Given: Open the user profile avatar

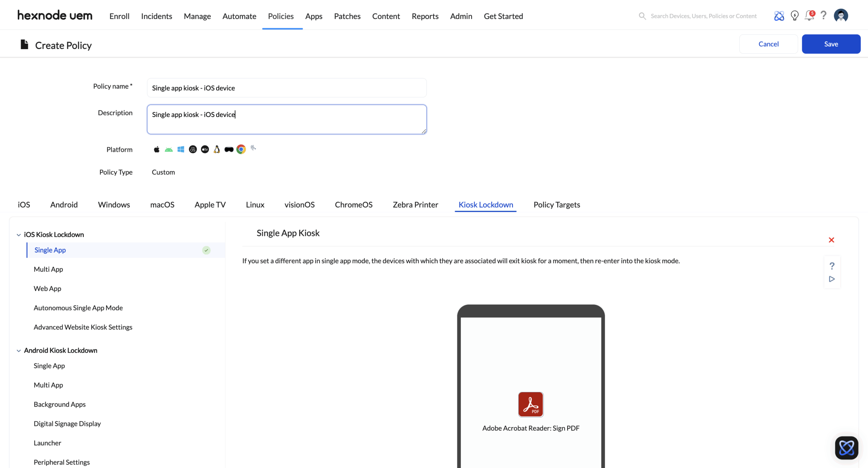Looking at the screenshot, I should [841, 16].
